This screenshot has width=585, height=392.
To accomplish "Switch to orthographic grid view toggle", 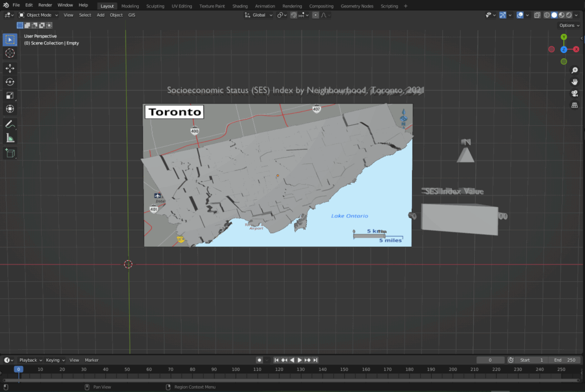I will tap(575, 105).
